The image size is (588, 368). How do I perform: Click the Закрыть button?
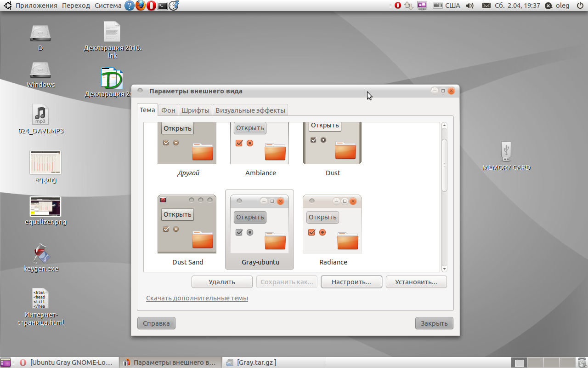click(x=434, y=323)
